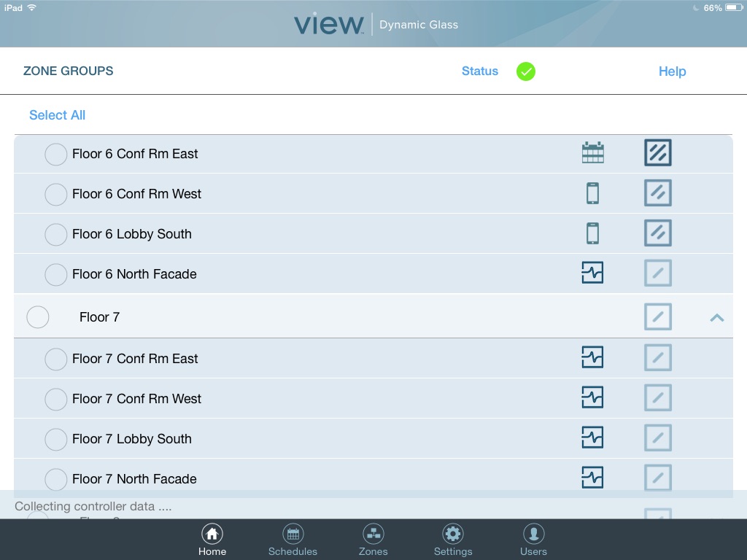Open the Schedules tab

tap(293, 540)
